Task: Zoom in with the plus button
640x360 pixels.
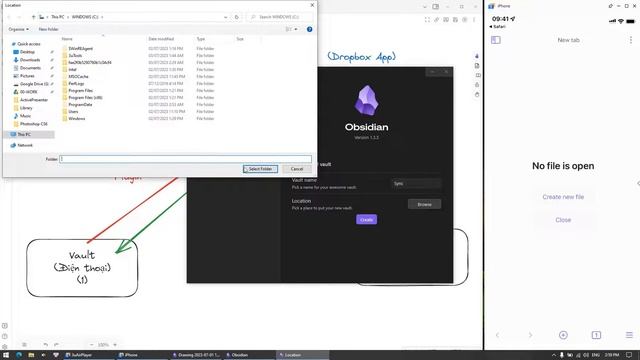Action: pyautogui.click(x=115, y=345)
